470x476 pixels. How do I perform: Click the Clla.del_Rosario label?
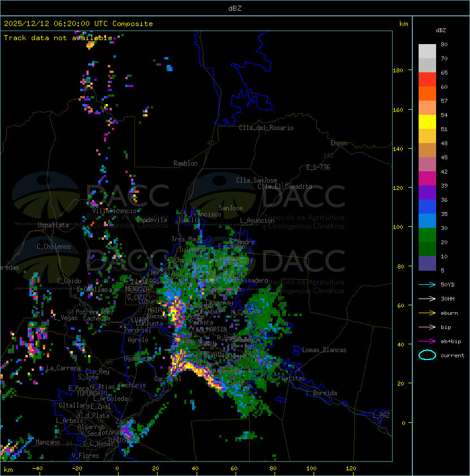click(x=266, y=128)
